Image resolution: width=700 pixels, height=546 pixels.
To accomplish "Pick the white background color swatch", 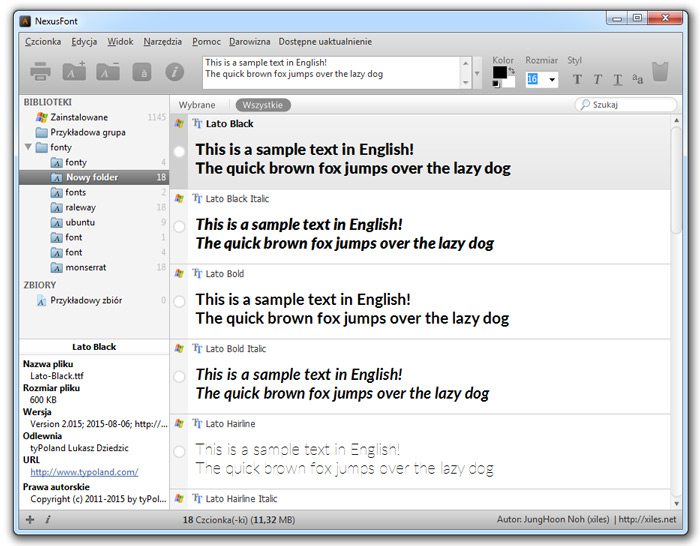I will (509, 83).
